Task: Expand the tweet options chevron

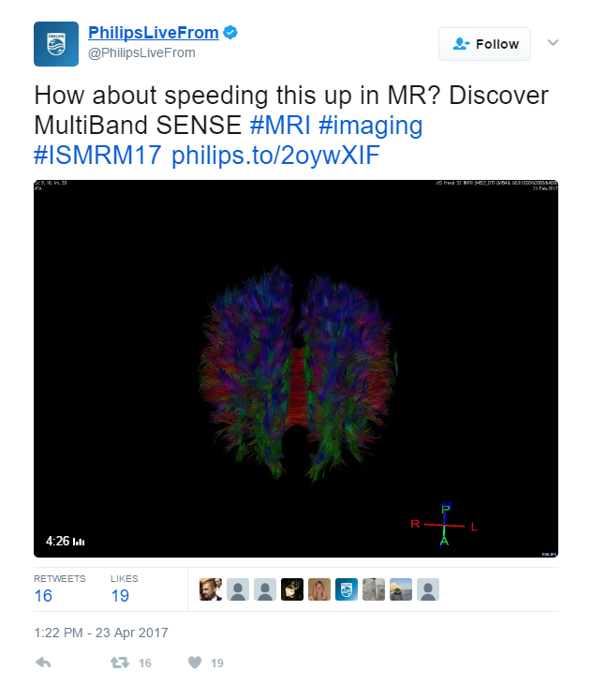Action: click(553, 42)
